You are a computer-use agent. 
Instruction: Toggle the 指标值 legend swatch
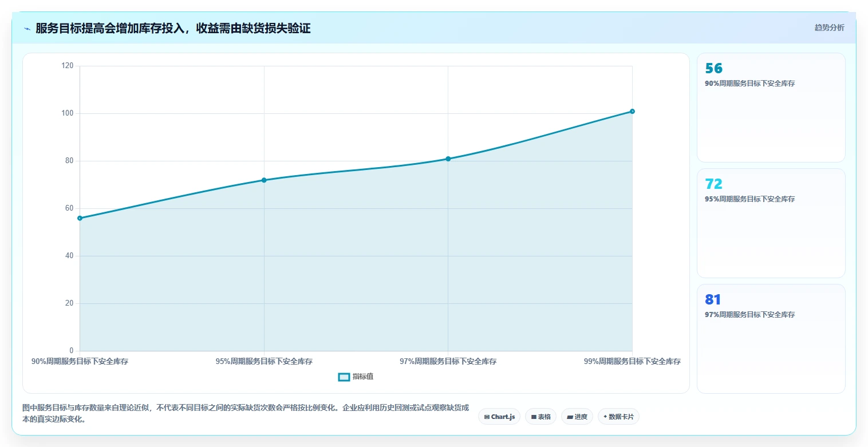pos(344,377)
